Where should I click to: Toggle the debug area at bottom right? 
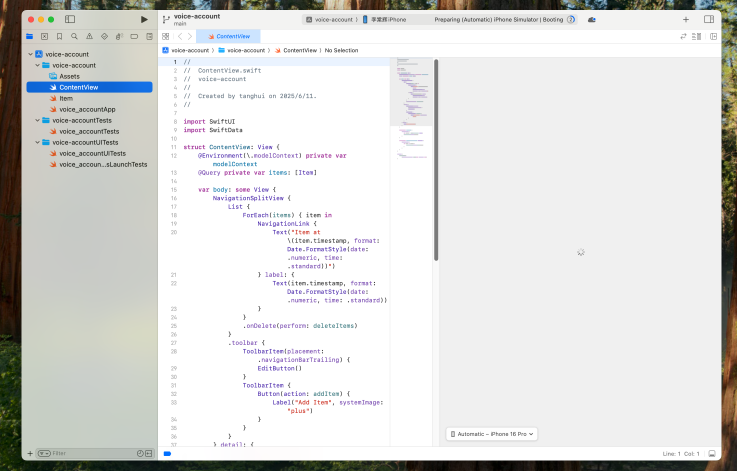(x=711, y=453)
